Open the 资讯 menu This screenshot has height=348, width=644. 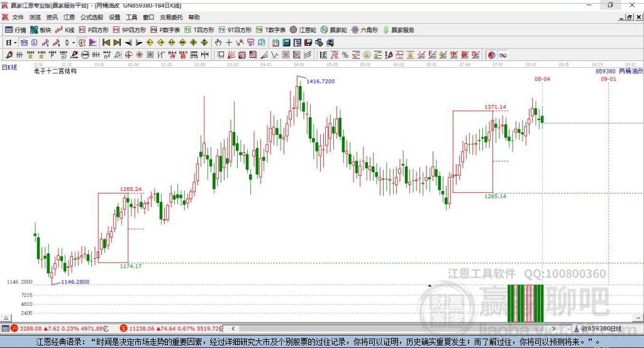[52, 17]
